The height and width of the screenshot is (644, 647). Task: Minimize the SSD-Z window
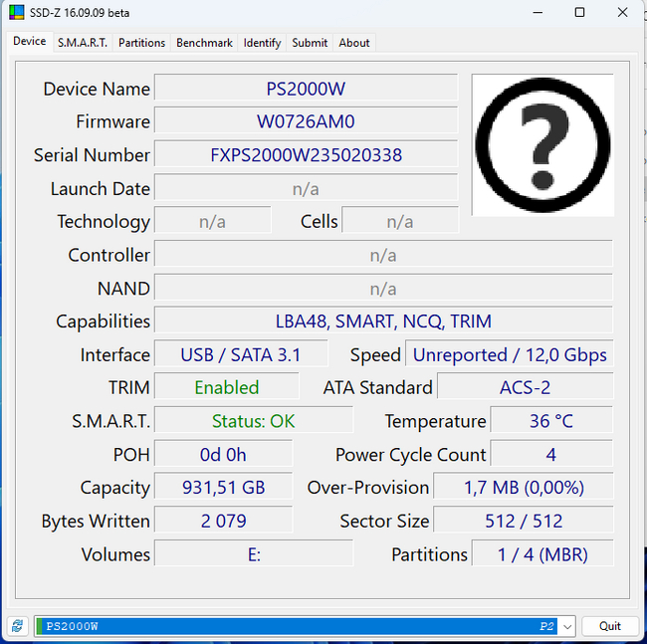tap(534, 13)
